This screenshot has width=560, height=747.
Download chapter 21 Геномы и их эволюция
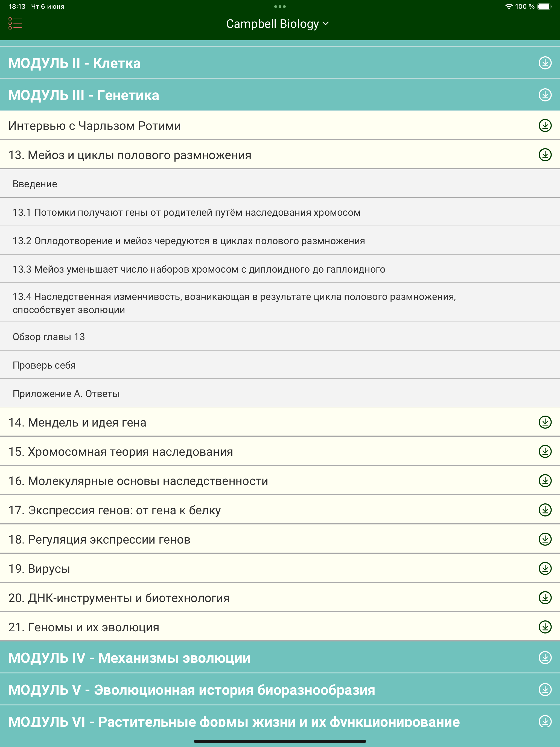coord(545,627)
